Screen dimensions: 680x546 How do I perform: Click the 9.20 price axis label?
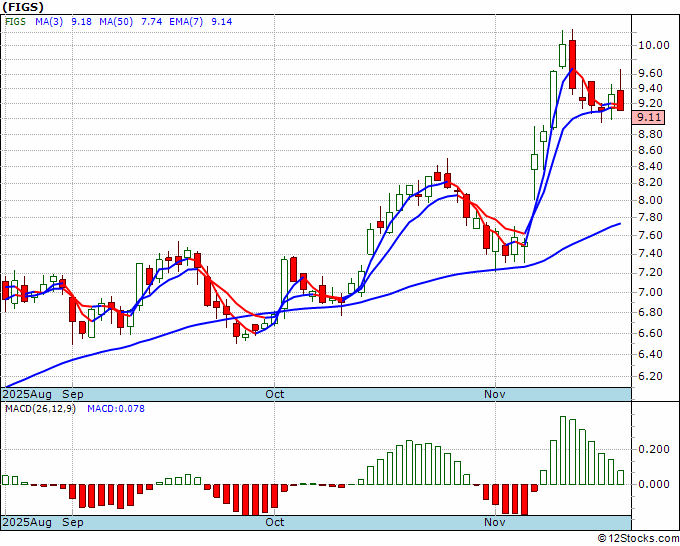pos(651,103)
